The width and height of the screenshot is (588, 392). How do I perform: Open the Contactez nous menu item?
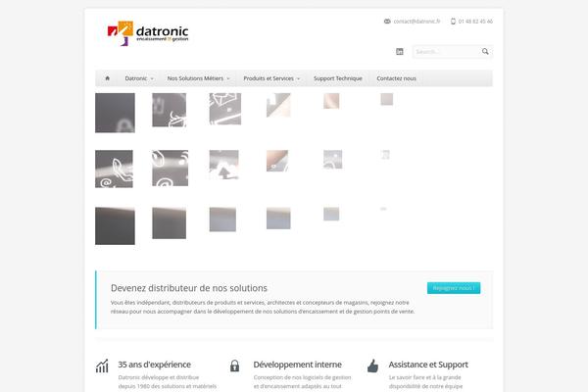pos(396,78)
